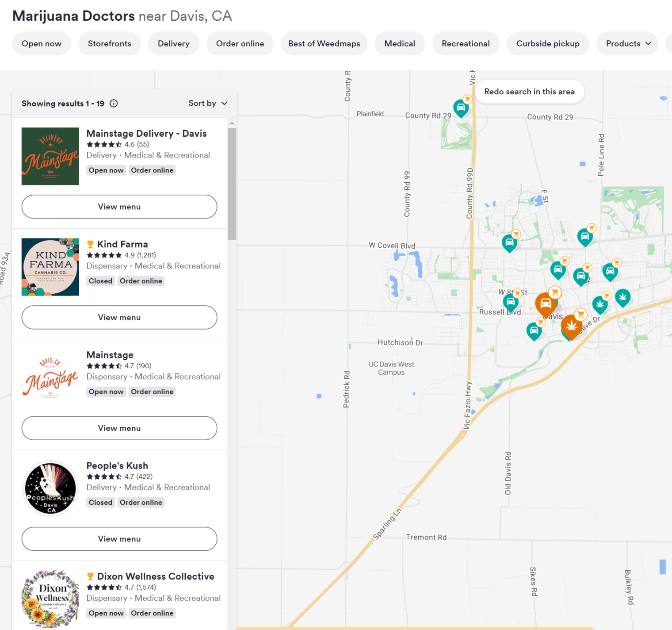Click the info icon beside results count
The width and height of the screenshot is (672, 630).
click(x=114, y=104)
